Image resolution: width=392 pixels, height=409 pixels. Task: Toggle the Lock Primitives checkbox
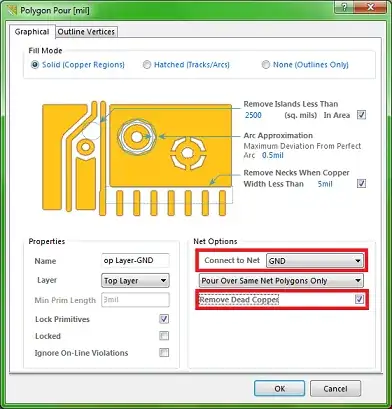(164, 319)
